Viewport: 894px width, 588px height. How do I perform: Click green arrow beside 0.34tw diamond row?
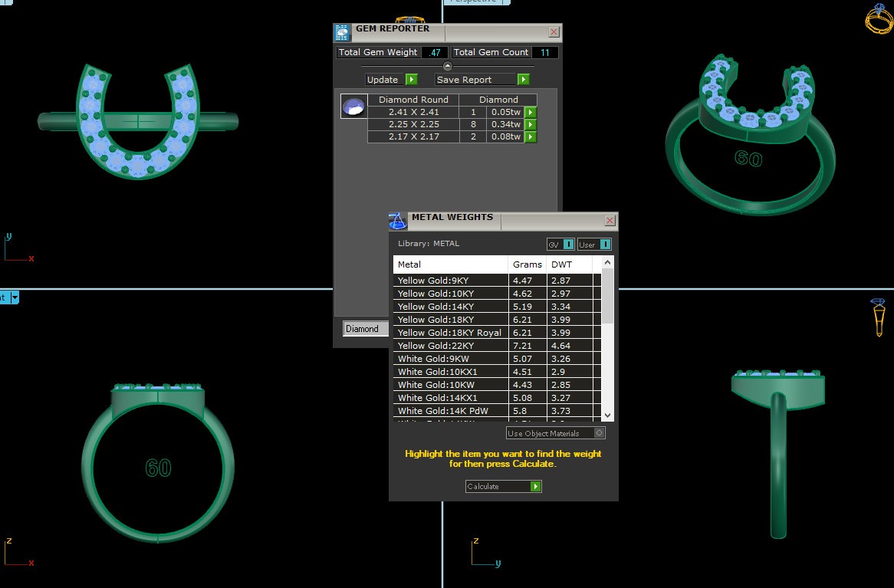530,124
